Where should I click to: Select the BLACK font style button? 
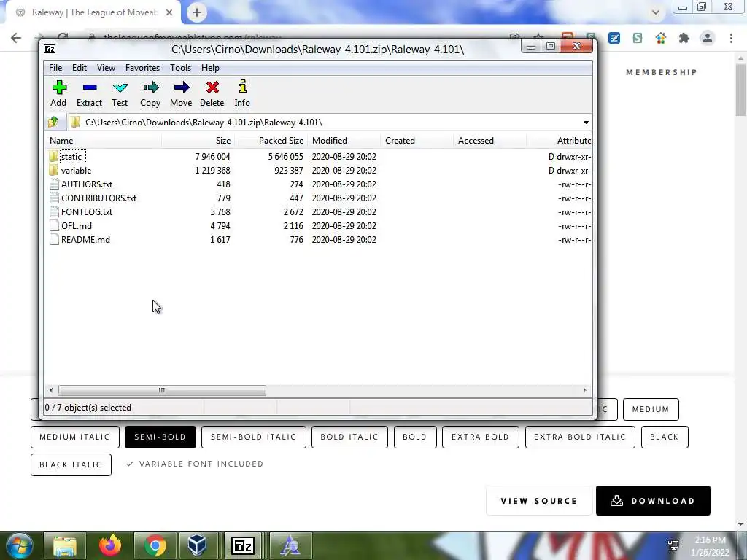click(x=665, y=437)
